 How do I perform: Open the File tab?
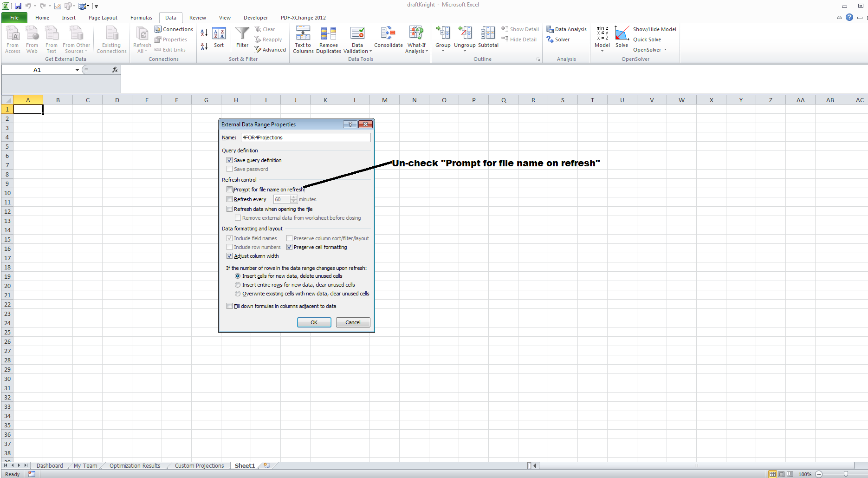[14, 18]
